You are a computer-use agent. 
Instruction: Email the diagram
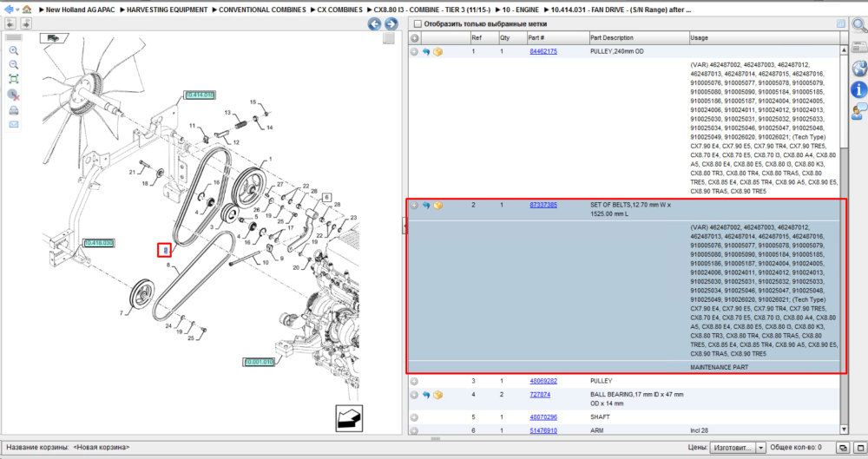(14, 124)
